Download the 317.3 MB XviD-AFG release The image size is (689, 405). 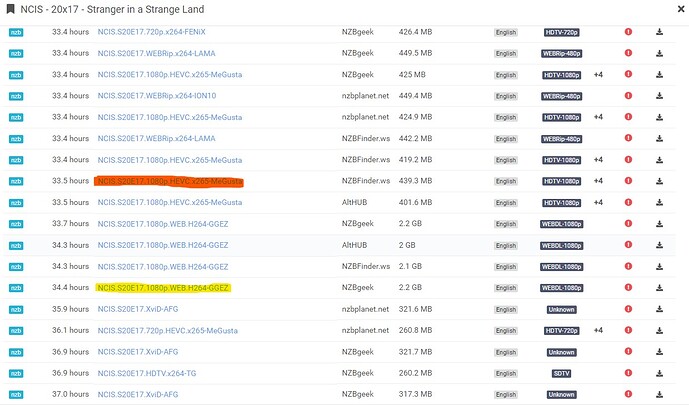[x=660, y=394]
